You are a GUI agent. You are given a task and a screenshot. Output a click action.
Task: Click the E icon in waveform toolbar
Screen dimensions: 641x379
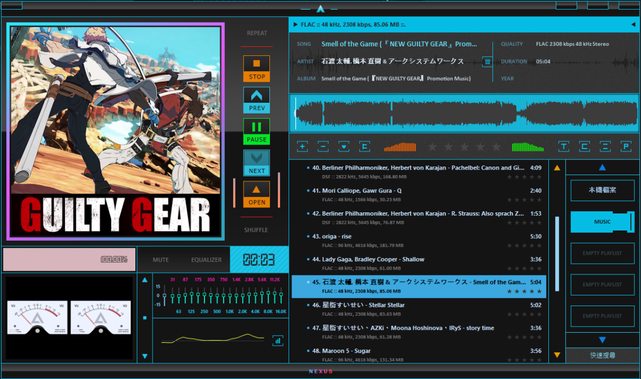click(365, 146)
